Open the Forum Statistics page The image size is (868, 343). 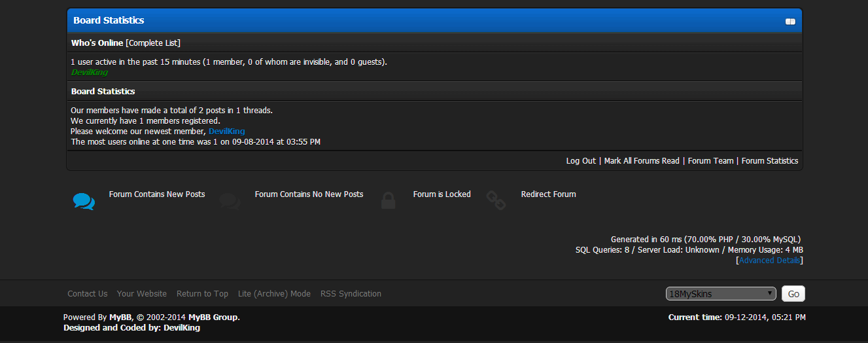[x=770, y=161]
